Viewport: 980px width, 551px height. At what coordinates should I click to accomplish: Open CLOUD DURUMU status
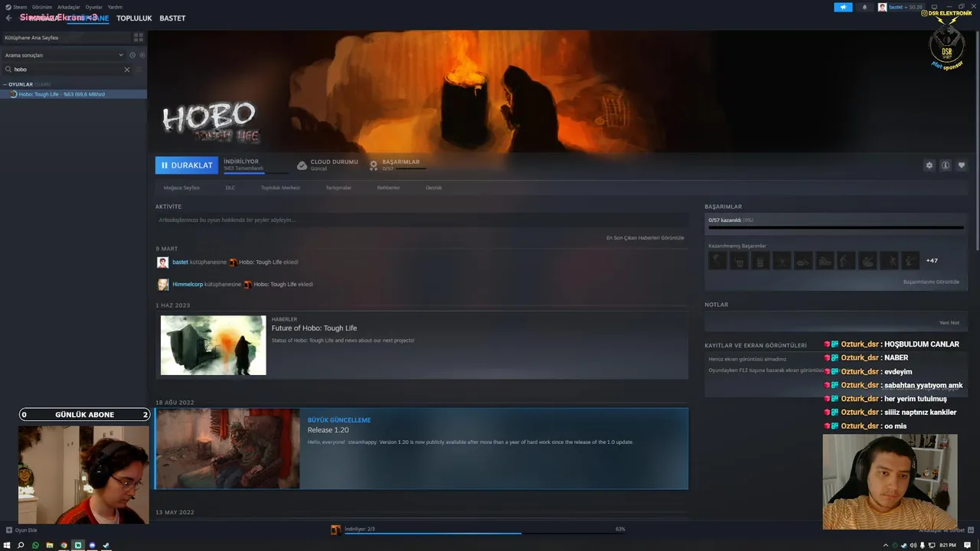(327, 165)
